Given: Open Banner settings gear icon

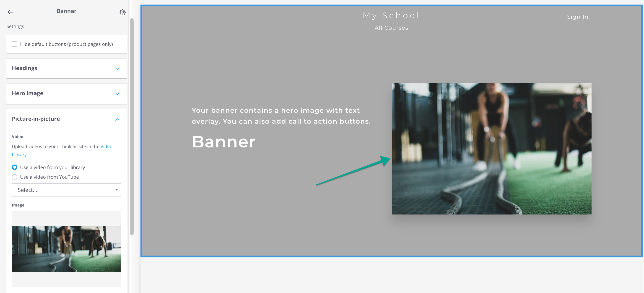Looking at the screenshot, I should click(x=122, y=12).
